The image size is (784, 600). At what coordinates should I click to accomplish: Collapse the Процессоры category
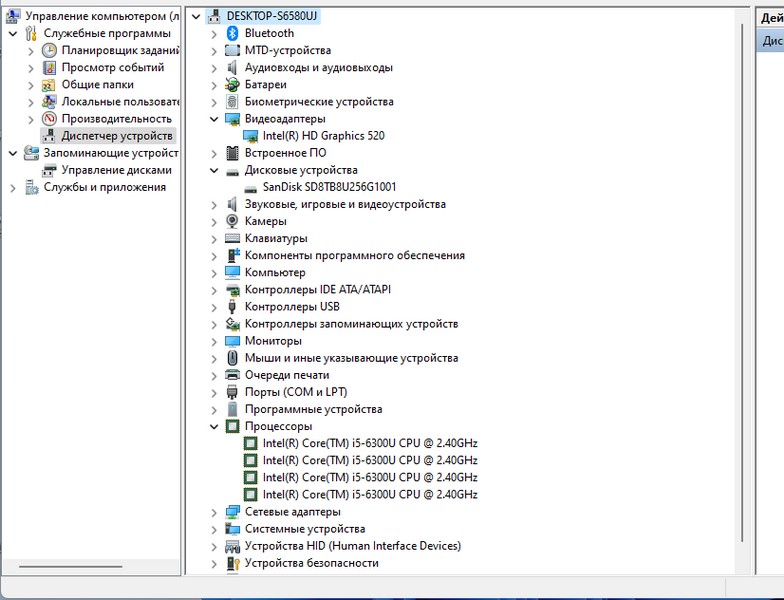point(214,426)
